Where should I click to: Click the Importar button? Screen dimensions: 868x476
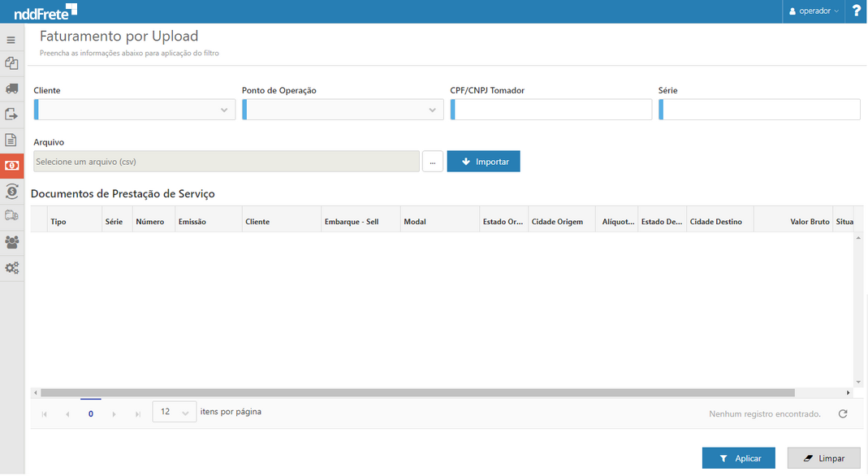tap(483, 162)
